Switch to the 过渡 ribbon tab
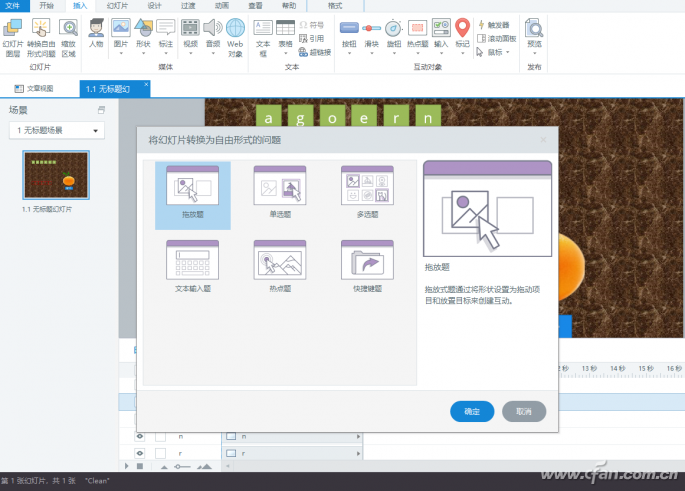 pos(188,6)
